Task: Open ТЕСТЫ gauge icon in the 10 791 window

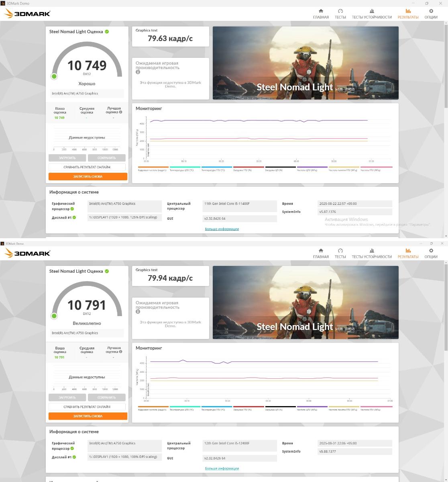Action: [340, 251]
